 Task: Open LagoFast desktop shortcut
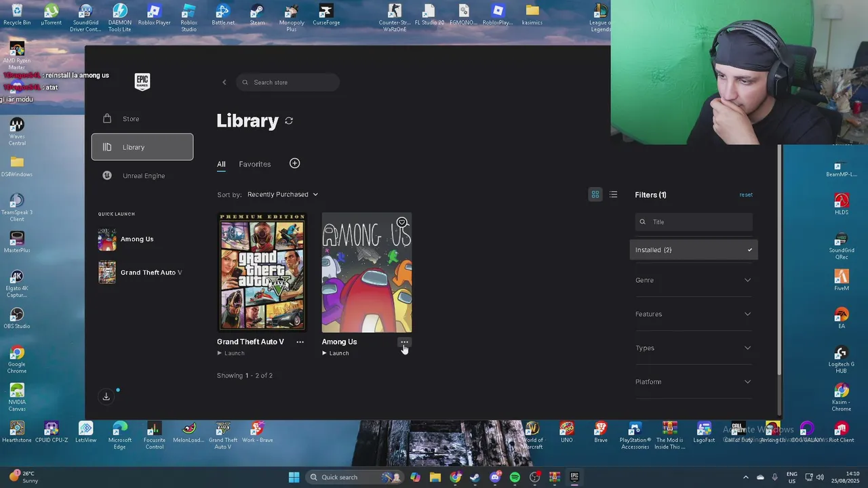704,432
